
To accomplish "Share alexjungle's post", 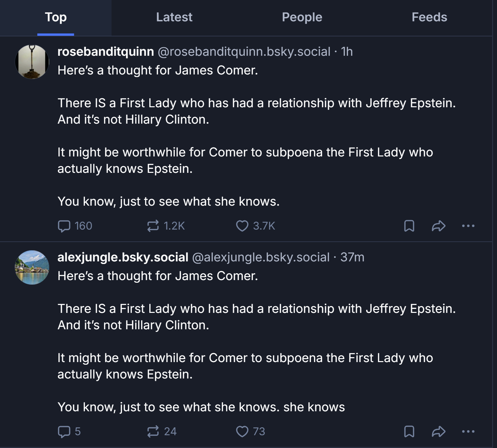I will point(439,432).
